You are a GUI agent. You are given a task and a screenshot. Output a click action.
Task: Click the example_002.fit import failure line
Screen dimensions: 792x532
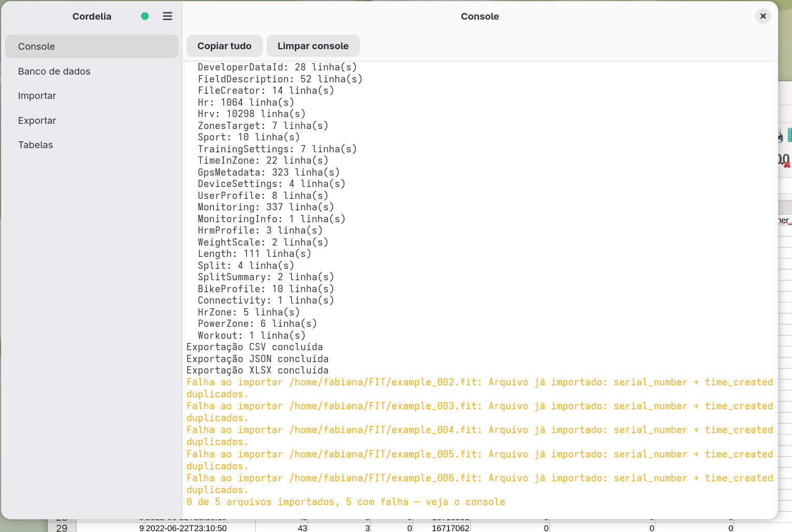[480, 388]
